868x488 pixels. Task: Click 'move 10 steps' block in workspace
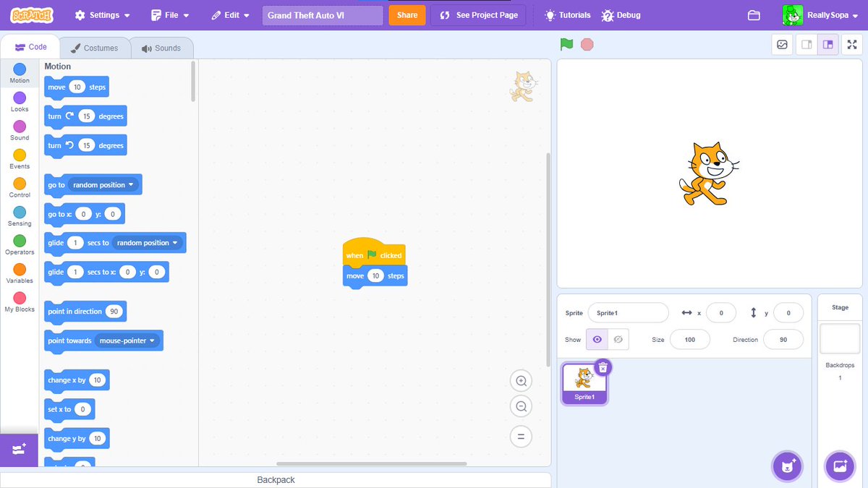click(375, 276)
